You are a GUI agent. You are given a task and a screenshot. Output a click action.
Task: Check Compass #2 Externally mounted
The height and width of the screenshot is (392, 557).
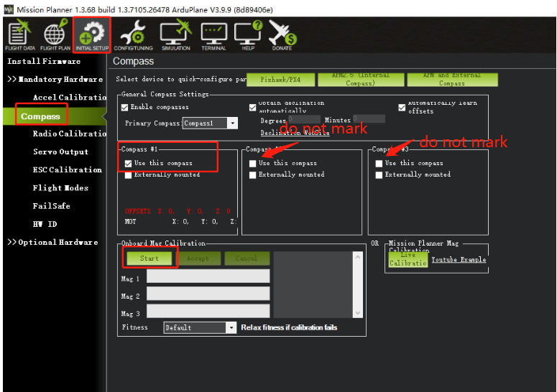click(x=252, y=175)
